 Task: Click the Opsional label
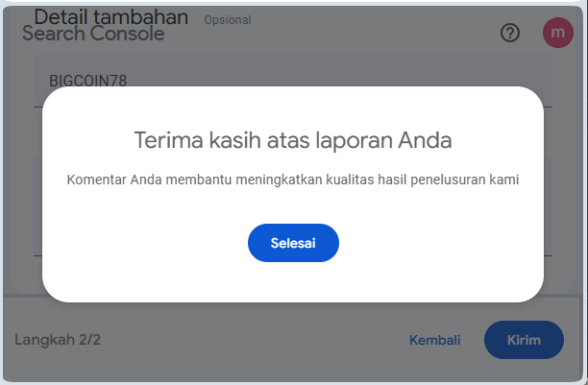[228, 20]
